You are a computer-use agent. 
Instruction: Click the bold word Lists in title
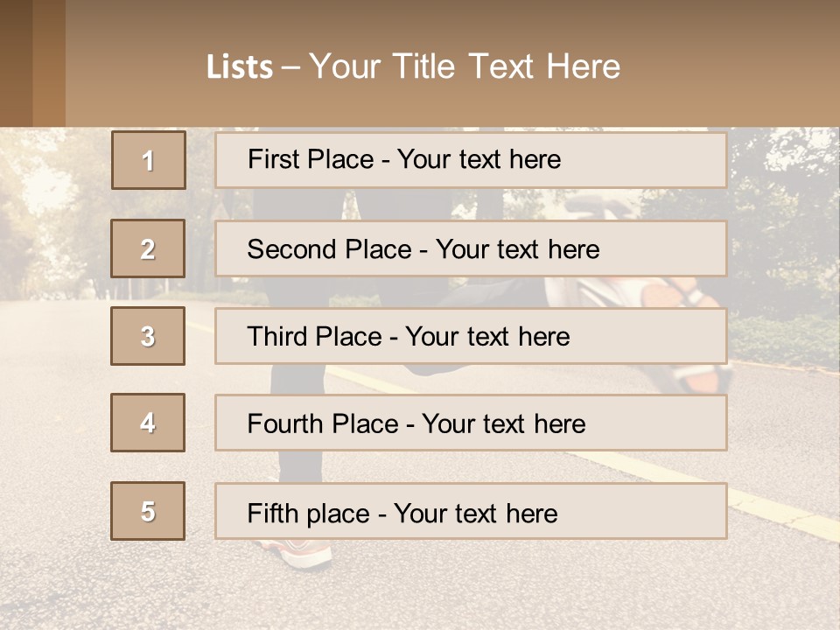point(240,67)
